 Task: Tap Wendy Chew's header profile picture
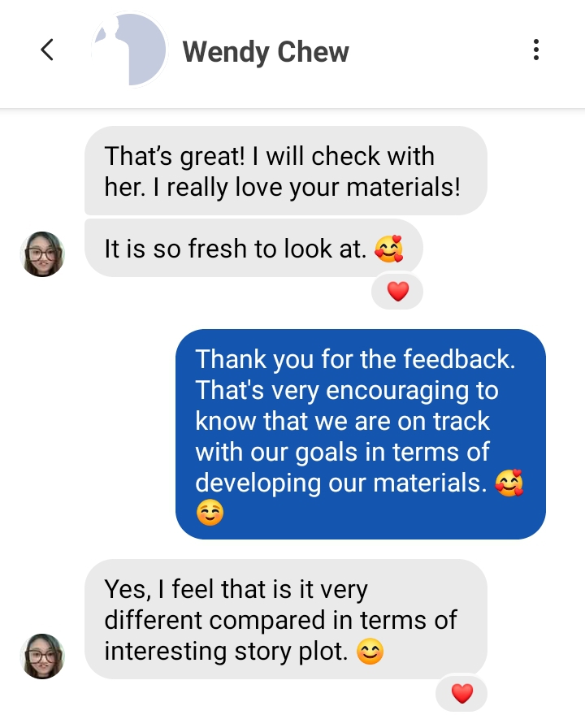click(129, 50)
